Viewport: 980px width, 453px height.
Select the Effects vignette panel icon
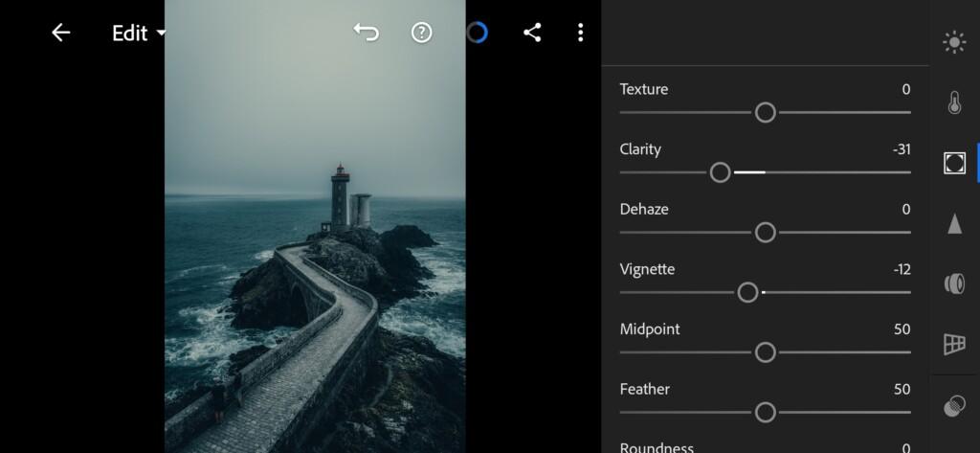point(954,163)
